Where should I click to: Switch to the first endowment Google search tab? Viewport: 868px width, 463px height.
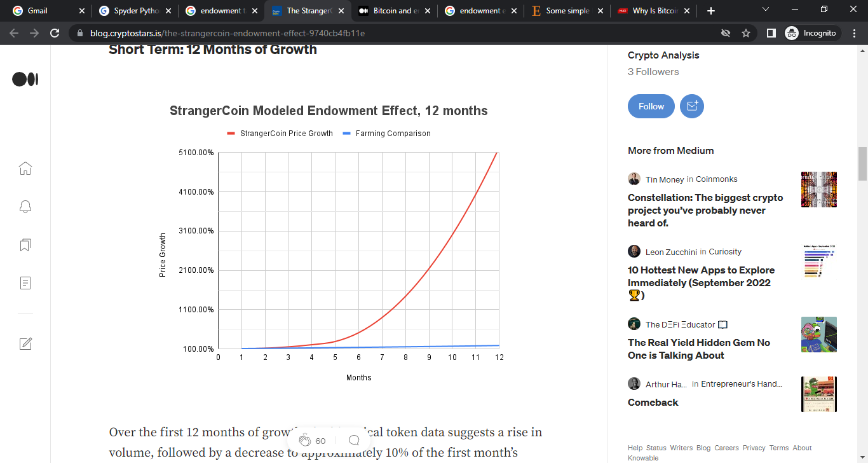(x=220, y=11)
